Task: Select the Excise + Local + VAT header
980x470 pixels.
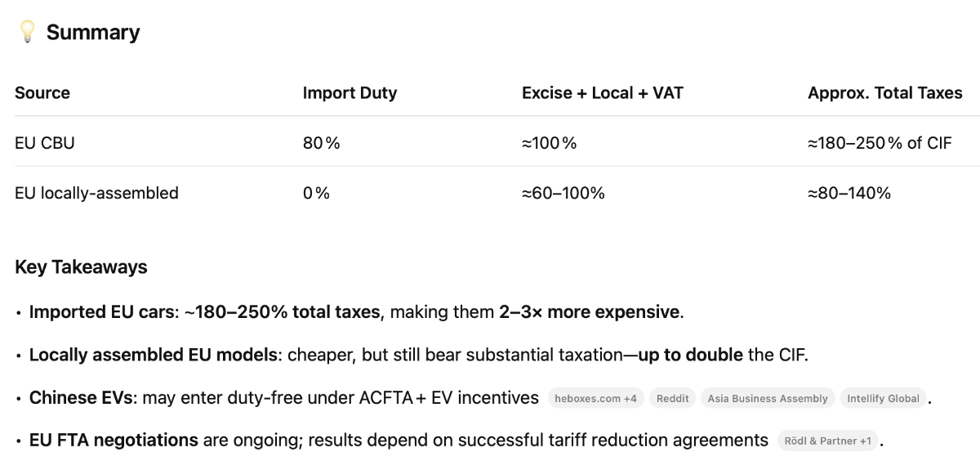Action: [603, 93]
